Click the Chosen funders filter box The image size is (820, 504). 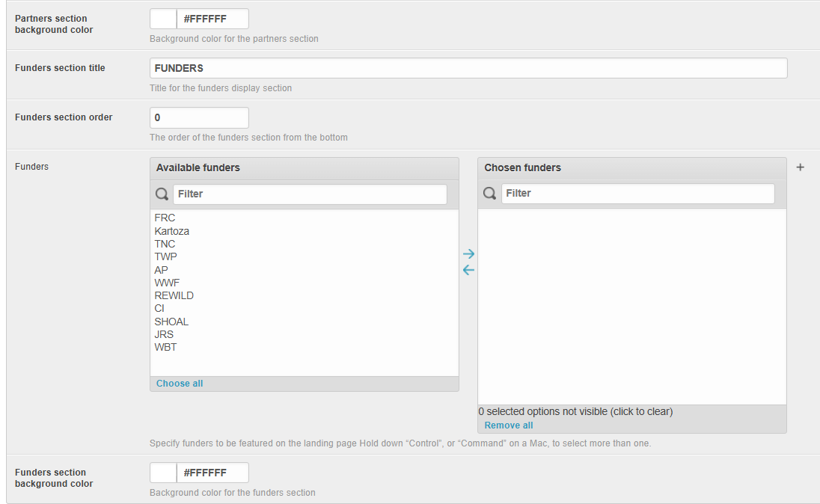pos(637,194)
